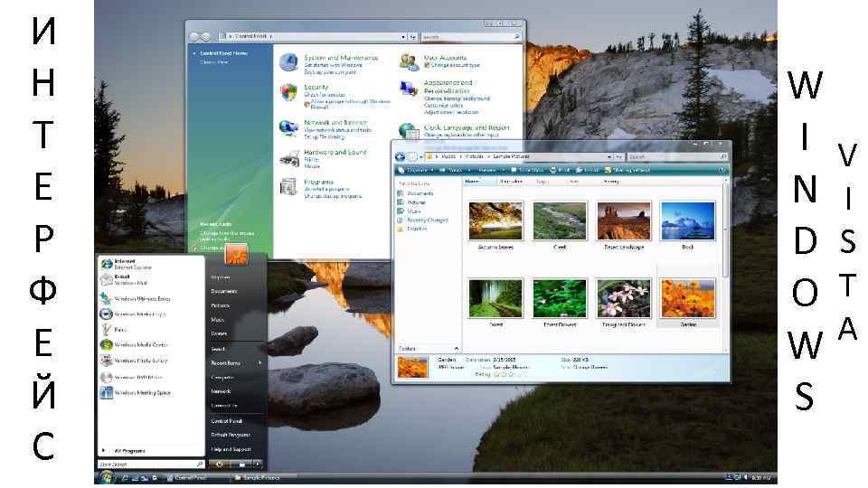
Task: Open recent pages dropdown beside Explorer Forward button
Action: [421, 157]
